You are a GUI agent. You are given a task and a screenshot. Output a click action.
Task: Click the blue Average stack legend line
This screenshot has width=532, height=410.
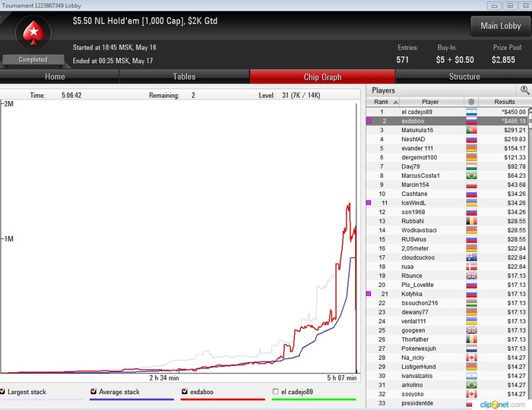point(131,399)
